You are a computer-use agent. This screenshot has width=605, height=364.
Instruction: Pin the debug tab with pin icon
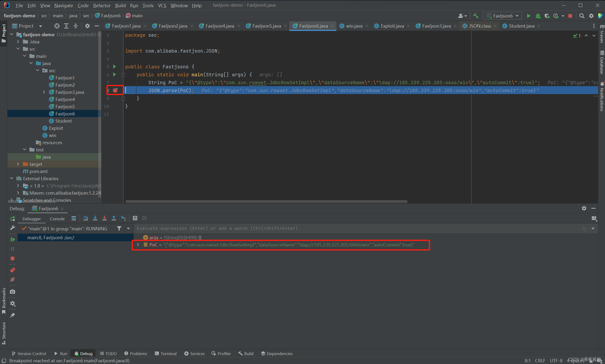(12, 315)
